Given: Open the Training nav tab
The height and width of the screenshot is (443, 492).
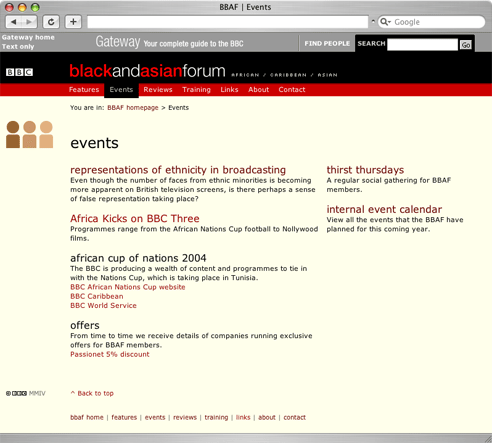Looking at the screenshot, I should [x=196, y=90].
